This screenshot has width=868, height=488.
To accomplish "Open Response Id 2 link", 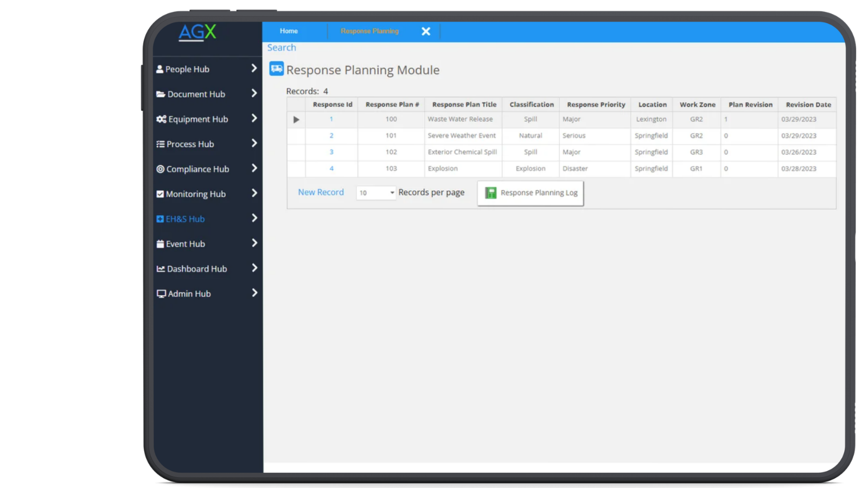I will [331, 136].
